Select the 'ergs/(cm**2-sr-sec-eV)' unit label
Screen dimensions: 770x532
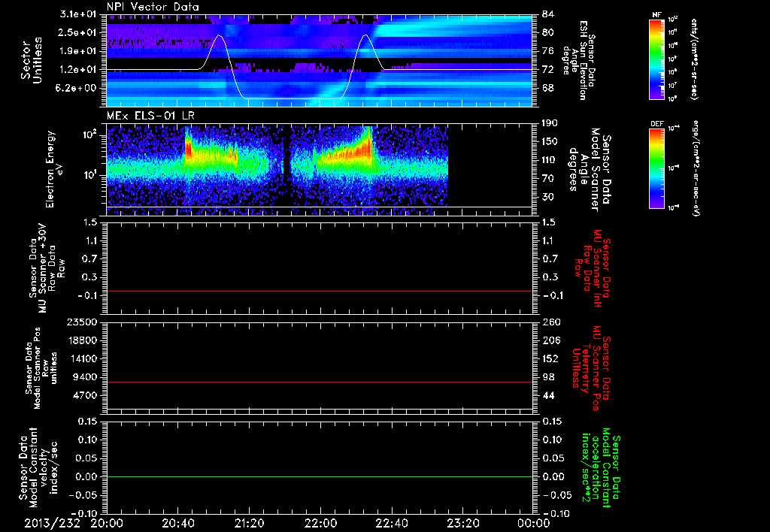696,168
